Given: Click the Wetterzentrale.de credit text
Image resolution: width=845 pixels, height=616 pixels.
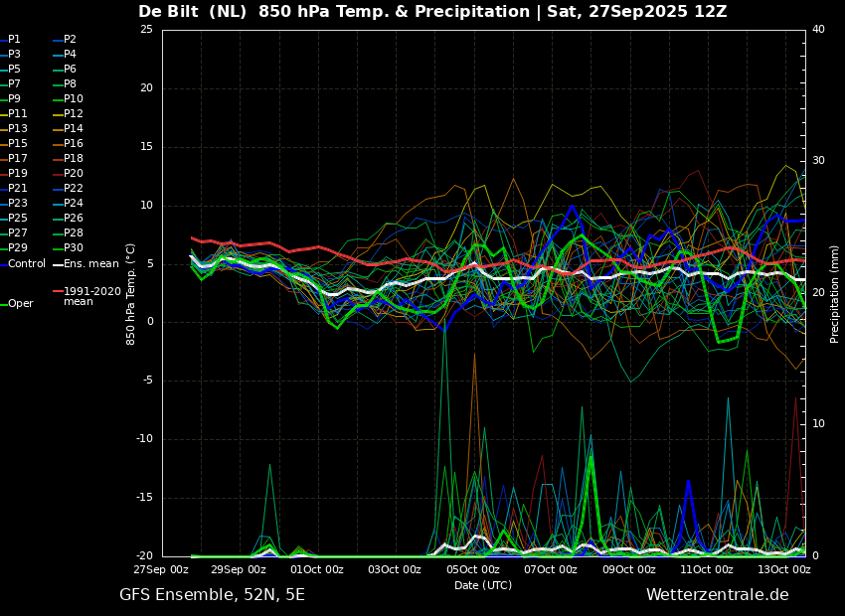Looking at the screenshot, I should pos(718,595).
